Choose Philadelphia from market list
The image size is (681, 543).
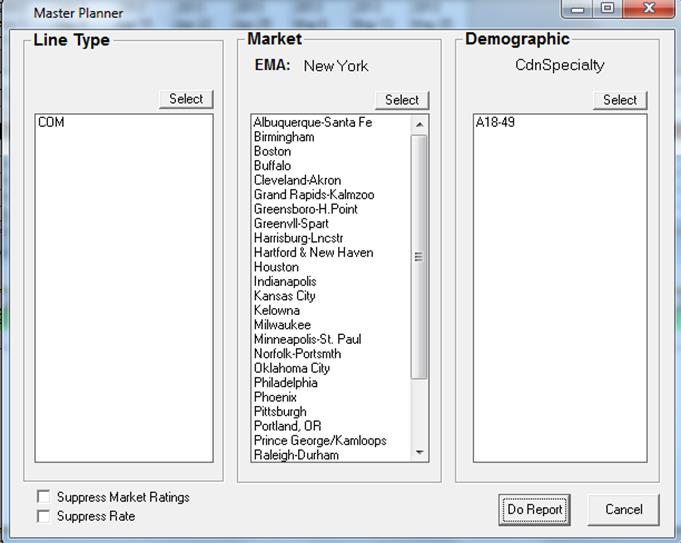(285, 383)
